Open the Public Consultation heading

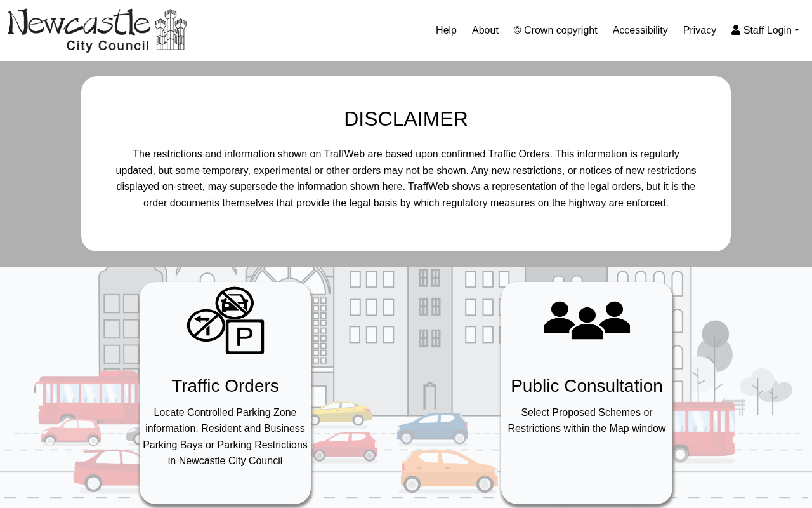click(x=587, y=385)
